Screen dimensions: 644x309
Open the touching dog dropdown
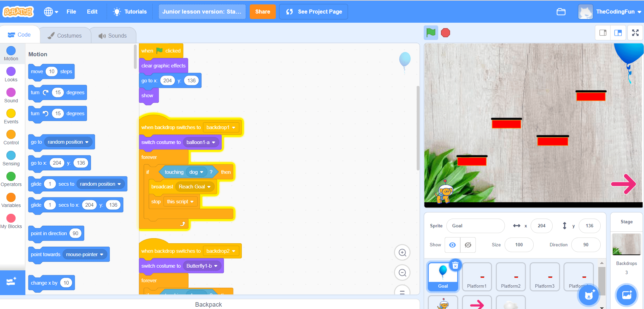(x=196, y=172)
